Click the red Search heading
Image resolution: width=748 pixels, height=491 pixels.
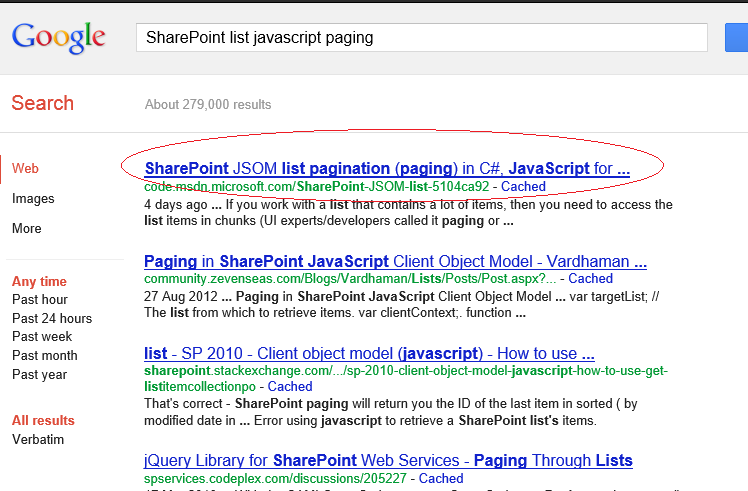point(42,103)
